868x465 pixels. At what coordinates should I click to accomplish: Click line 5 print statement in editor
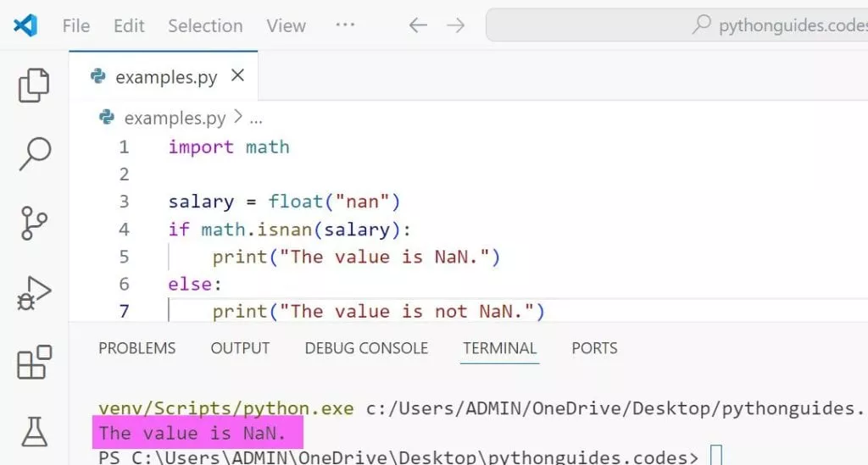pos(356,257)
